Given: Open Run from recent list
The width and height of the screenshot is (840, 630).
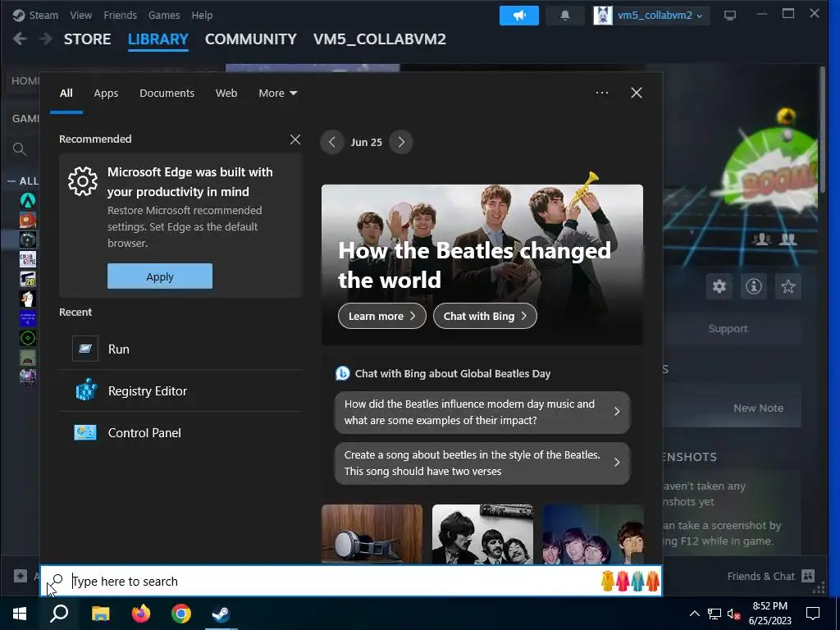Looking at the screenshot, I should [180, 349].
